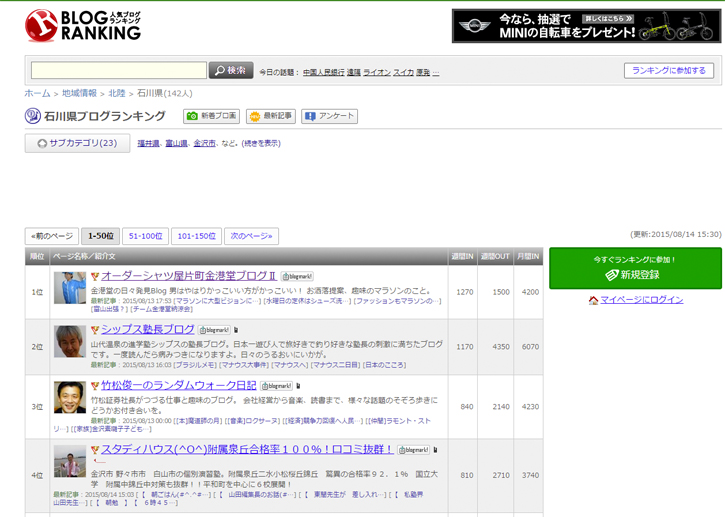Go to 次のページ pagination button
The image size is (725, 517).
pos(251,236)
